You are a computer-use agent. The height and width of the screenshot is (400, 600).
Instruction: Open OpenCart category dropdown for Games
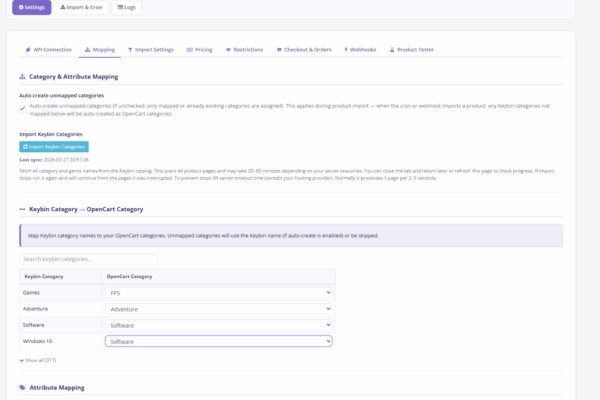point(219,292)
